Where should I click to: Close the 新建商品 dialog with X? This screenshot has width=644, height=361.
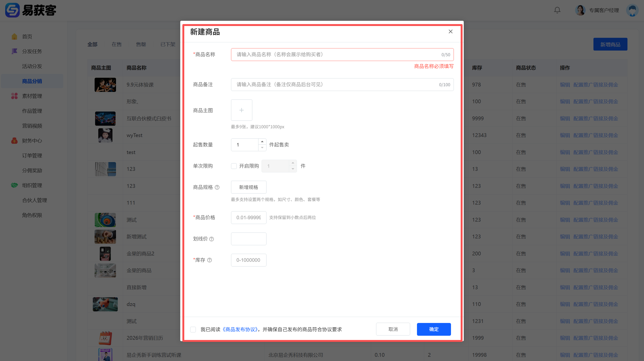click(x=451, y=31)
